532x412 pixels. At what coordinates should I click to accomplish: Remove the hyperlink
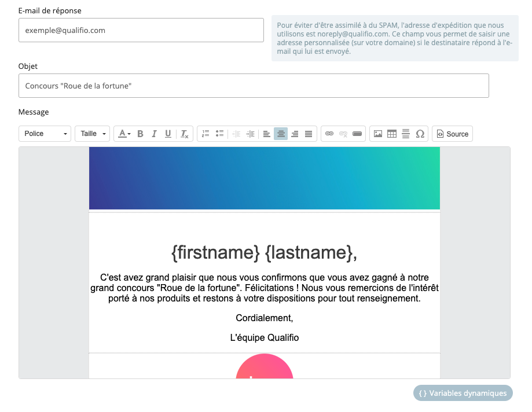click(x=343, y=134)
